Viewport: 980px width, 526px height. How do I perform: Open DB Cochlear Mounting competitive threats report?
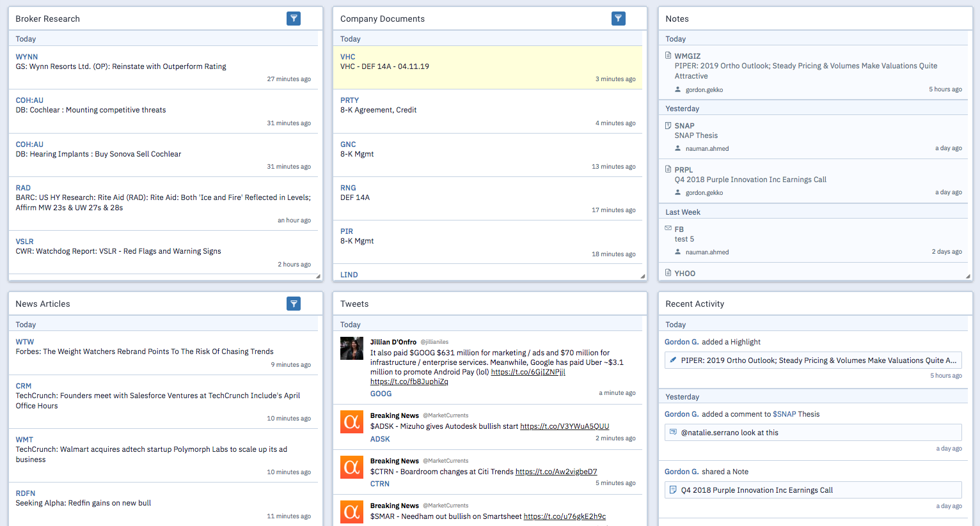coord(91,110)
